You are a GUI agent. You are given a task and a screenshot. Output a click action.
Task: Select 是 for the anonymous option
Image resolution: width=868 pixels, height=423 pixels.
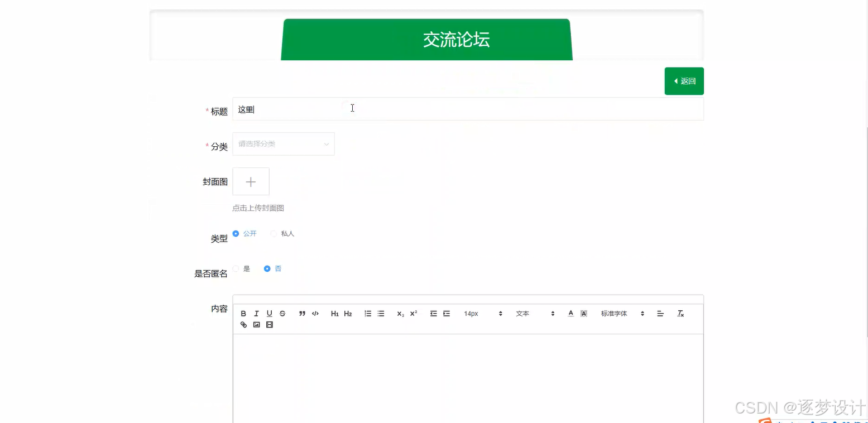click(236, 268)
